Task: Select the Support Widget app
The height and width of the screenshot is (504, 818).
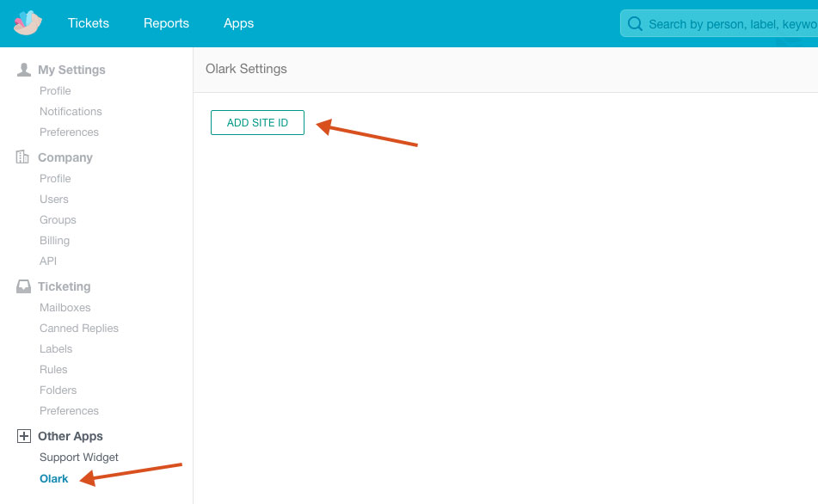Action: tap(79, 457)
